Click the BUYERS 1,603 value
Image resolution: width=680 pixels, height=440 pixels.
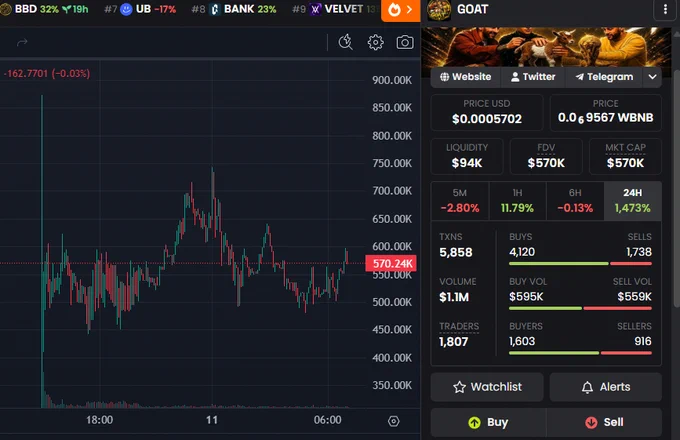pyautogui.click(x=522, y=341)
